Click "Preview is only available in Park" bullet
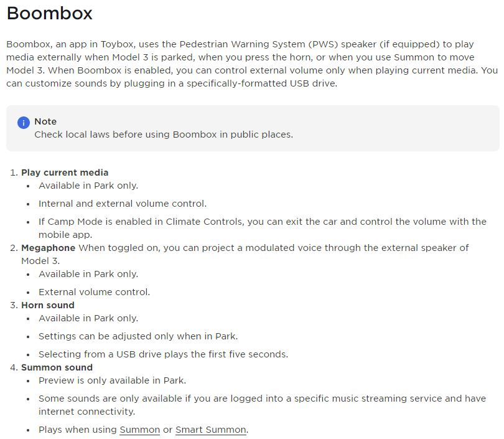 tap(112, 380)
